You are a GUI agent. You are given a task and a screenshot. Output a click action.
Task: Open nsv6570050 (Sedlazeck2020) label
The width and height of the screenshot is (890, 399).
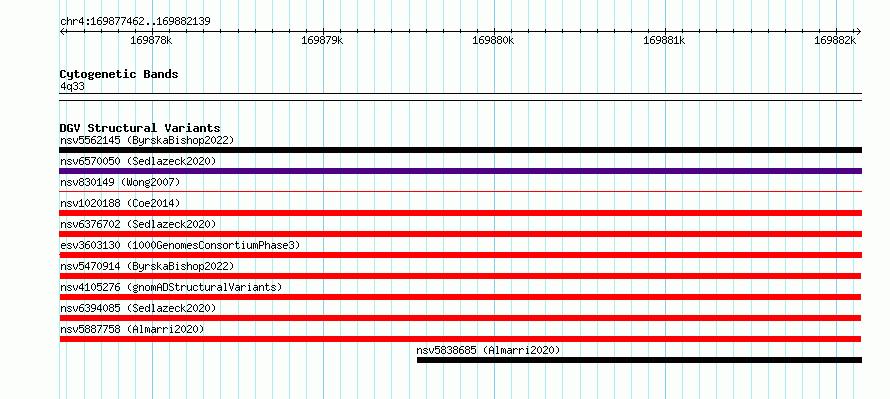click(x=138, y=161)
